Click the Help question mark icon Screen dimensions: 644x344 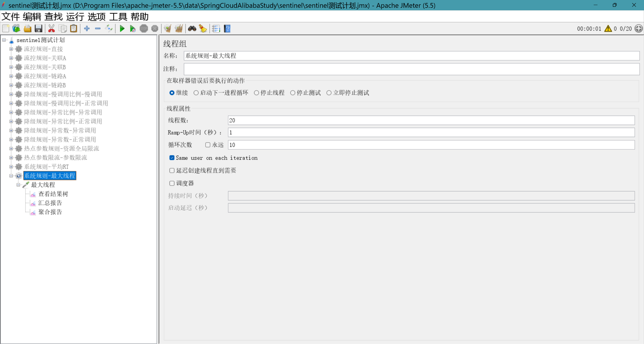227,29
